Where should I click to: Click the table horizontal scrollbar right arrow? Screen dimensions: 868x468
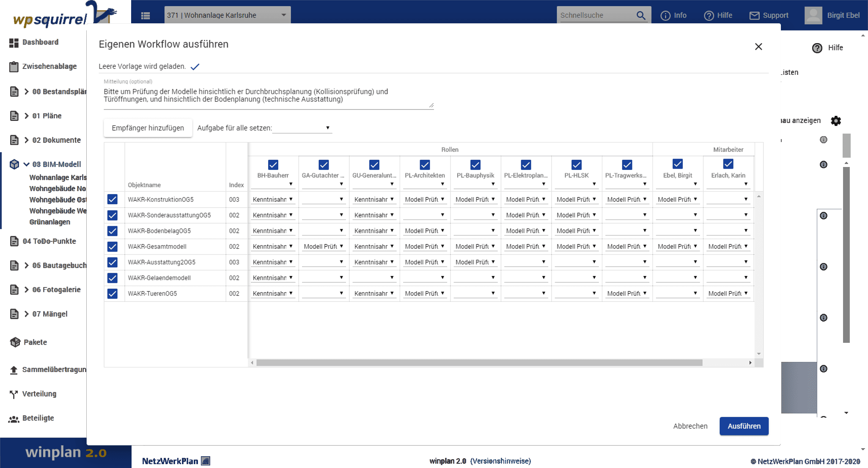coord(750,363)
